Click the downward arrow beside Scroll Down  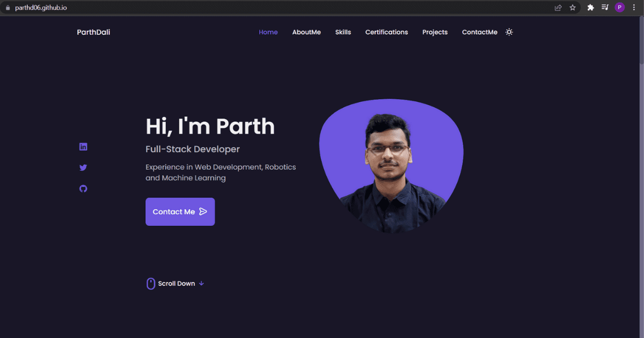pyautogui.click(x=201, y=283)
